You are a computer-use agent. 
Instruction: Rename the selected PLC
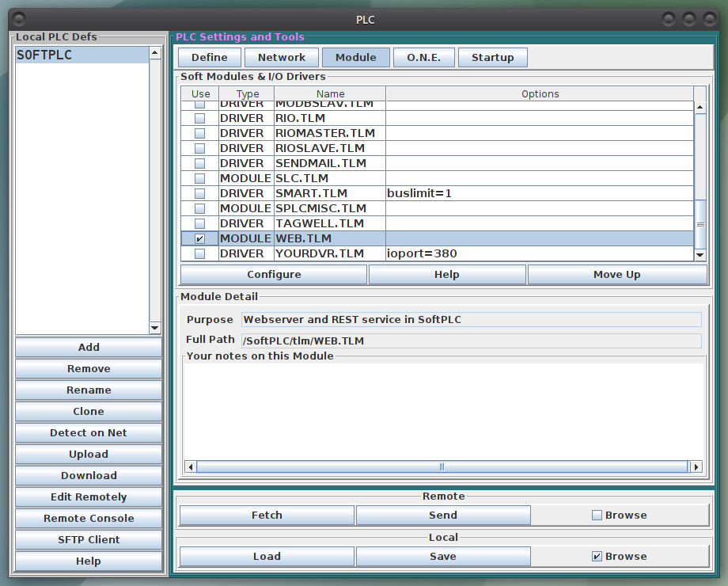[89, 390]
